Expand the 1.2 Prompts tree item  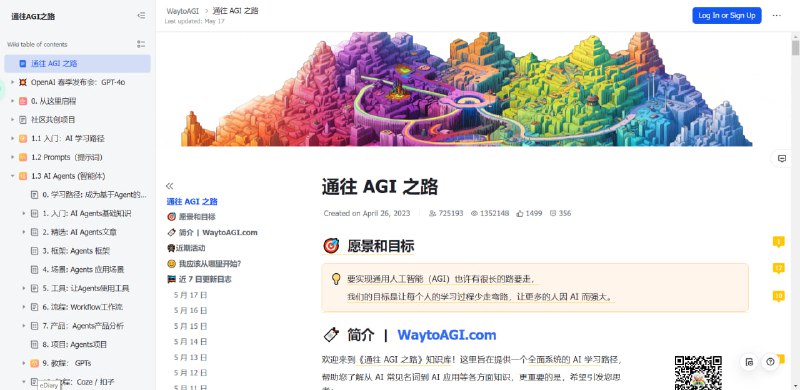[x=12, y=157]
